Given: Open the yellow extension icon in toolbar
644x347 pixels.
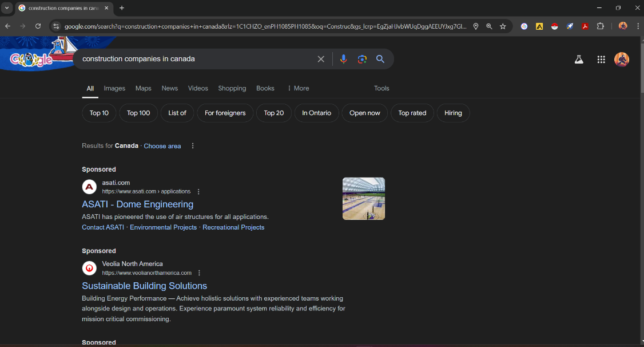Looking at the screenshot, I should click(x=539, y=26).
